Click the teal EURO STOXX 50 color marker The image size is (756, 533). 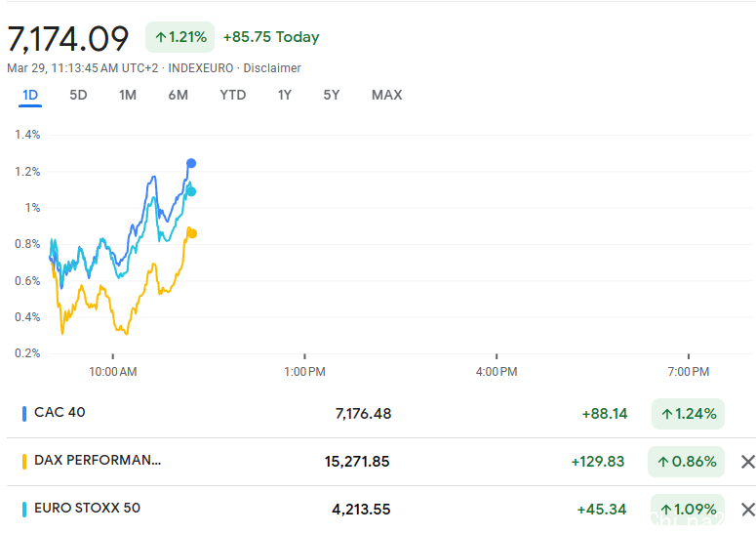24,510
